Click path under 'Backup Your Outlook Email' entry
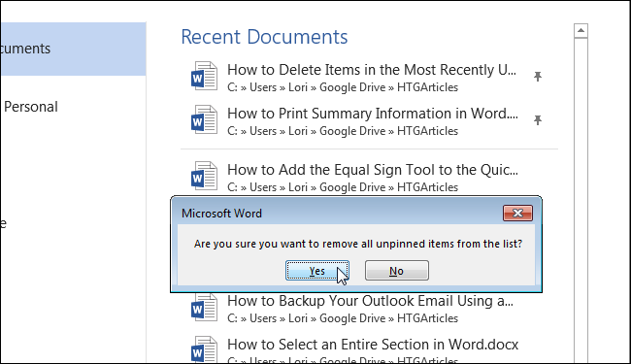The height and width of the screenshot is (364, 631). coord(343,318)
